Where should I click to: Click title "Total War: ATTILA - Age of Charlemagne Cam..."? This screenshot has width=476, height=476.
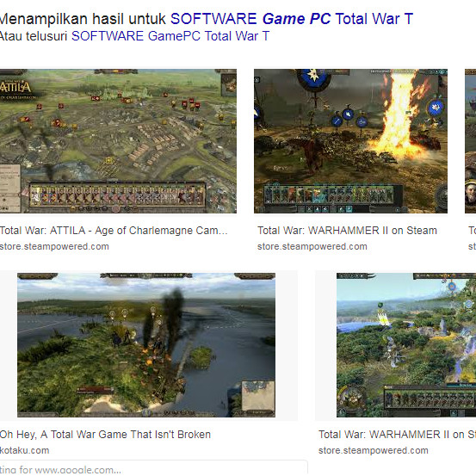[x=114, y=231]
